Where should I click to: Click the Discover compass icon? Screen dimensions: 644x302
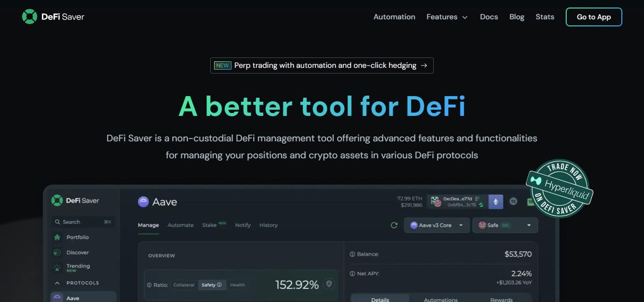58,253
